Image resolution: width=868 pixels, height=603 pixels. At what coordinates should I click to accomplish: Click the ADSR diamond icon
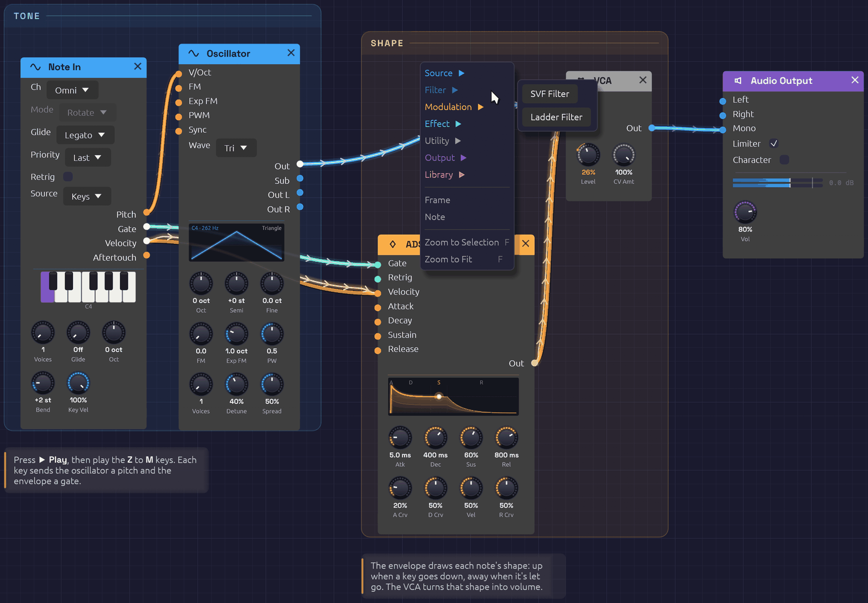click(393, 244)
